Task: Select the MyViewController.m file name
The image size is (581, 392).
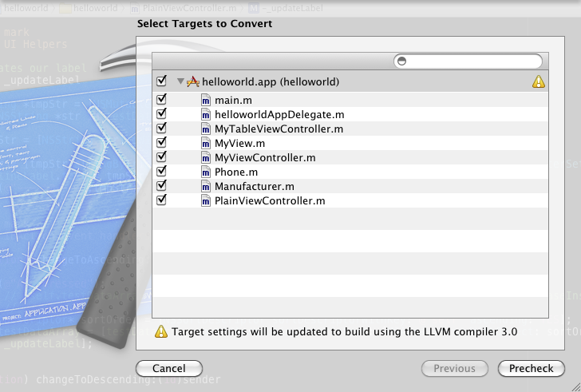Action: point(265,158)
